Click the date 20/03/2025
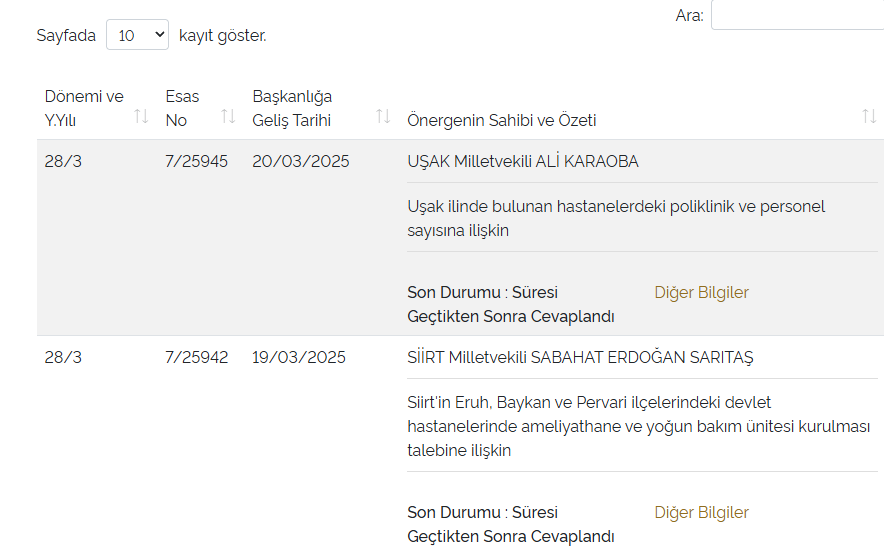 click(300, 161)
